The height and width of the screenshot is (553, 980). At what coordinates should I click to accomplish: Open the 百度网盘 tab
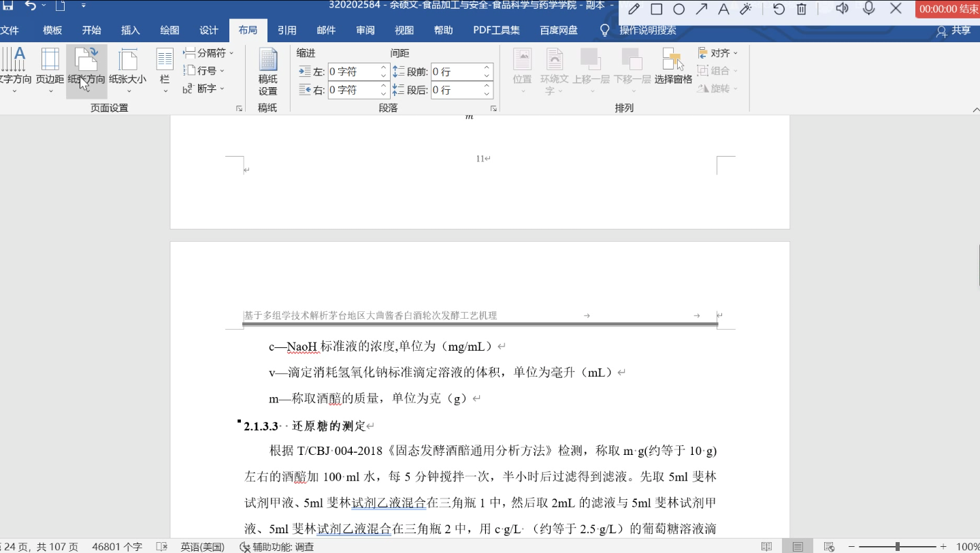[559, 30]
